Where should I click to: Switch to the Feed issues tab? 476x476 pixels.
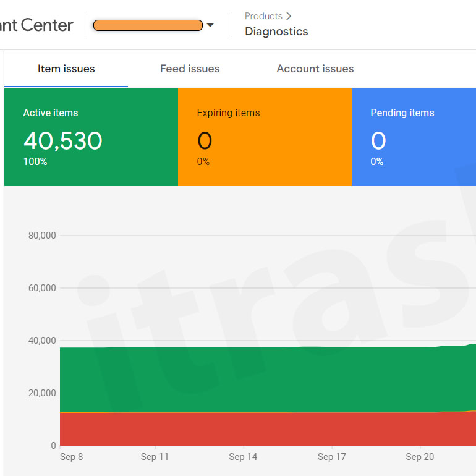[x=190, y=69]
